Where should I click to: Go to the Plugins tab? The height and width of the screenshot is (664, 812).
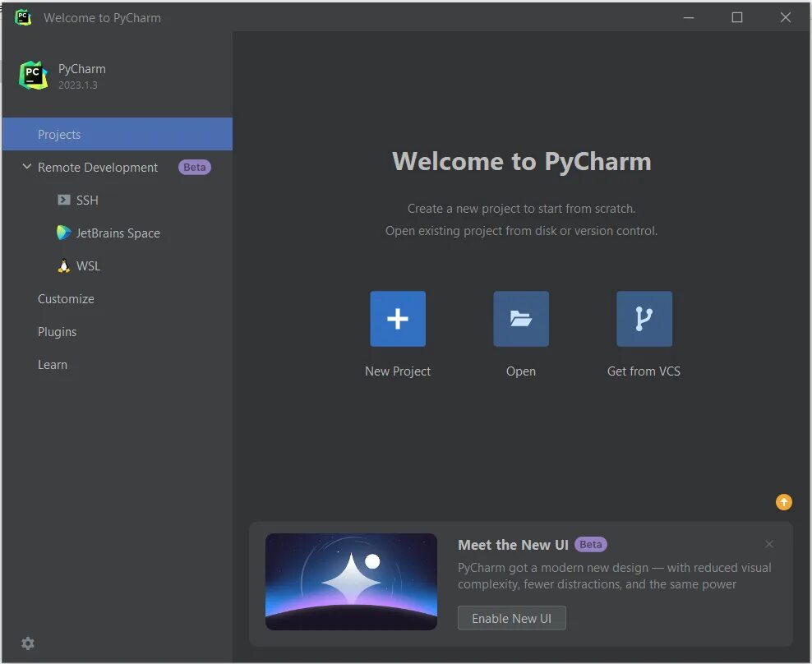pyautogui.click(x=57, y=332)
